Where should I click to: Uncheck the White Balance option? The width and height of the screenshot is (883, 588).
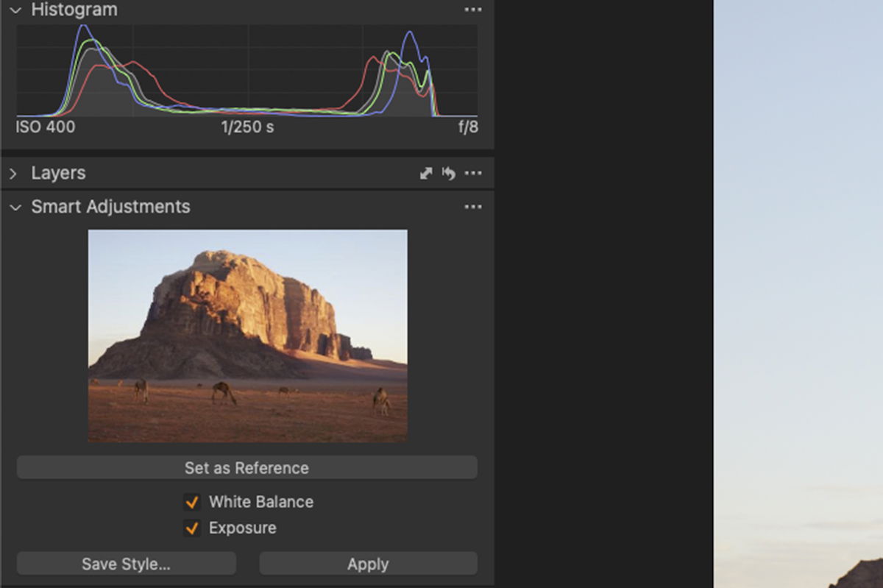(192, 502)
